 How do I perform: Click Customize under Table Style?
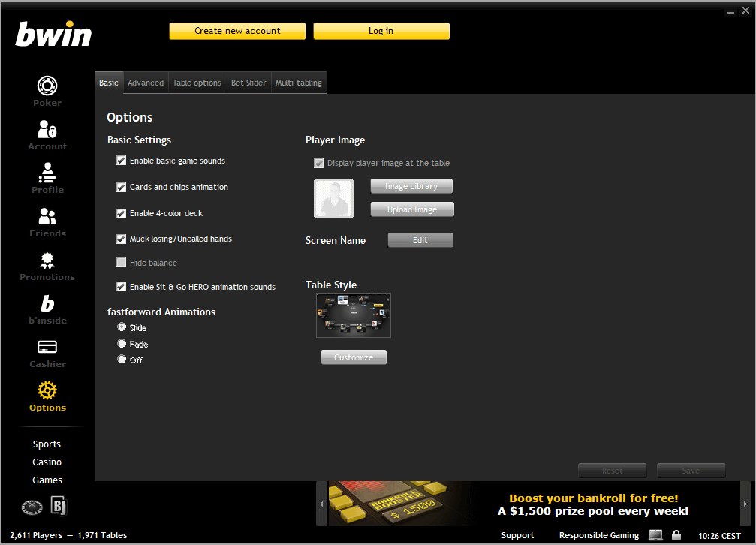click(354, 357)
